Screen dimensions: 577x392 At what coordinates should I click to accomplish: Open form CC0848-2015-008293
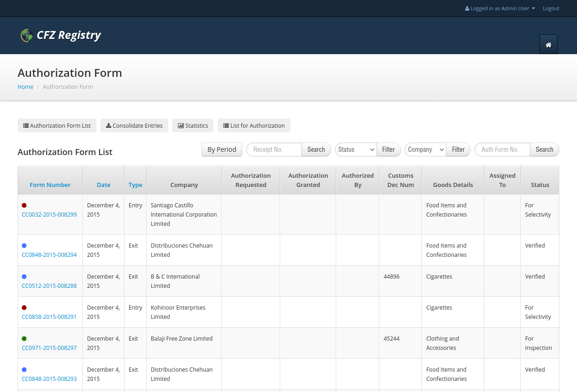coord(49,379)
